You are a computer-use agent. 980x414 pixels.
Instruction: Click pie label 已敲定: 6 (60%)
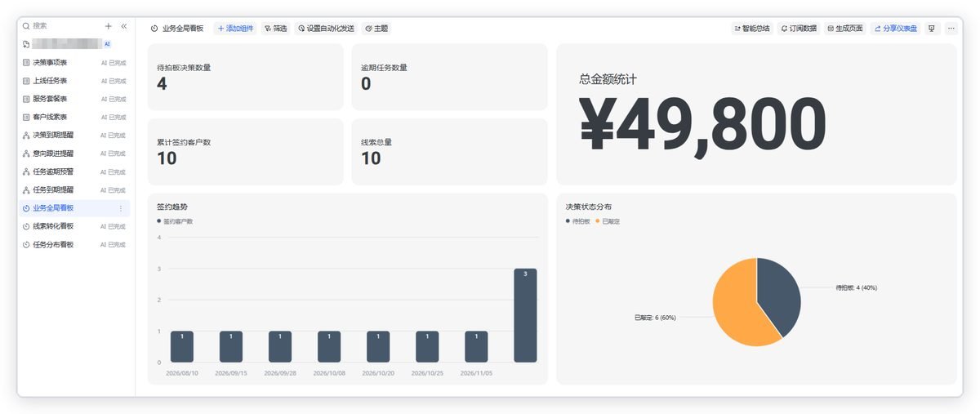pyautogui.click(x=655, y=317)
